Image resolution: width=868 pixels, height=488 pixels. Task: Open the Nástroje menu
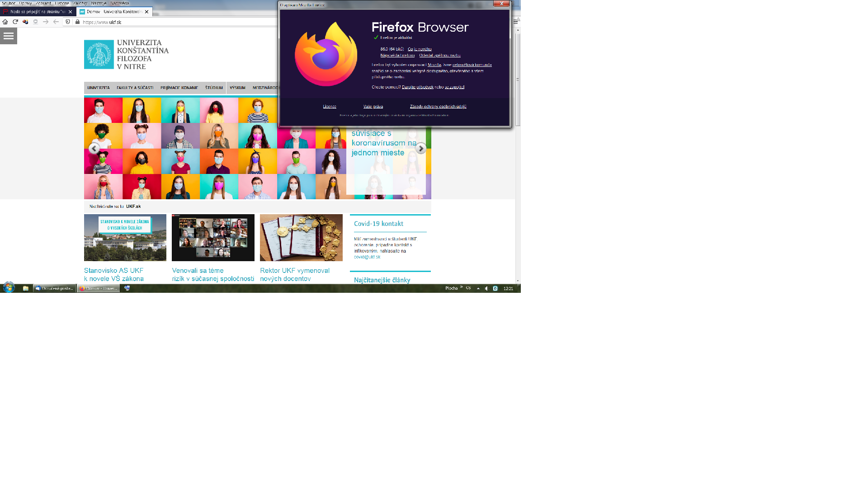coord(98,3)
